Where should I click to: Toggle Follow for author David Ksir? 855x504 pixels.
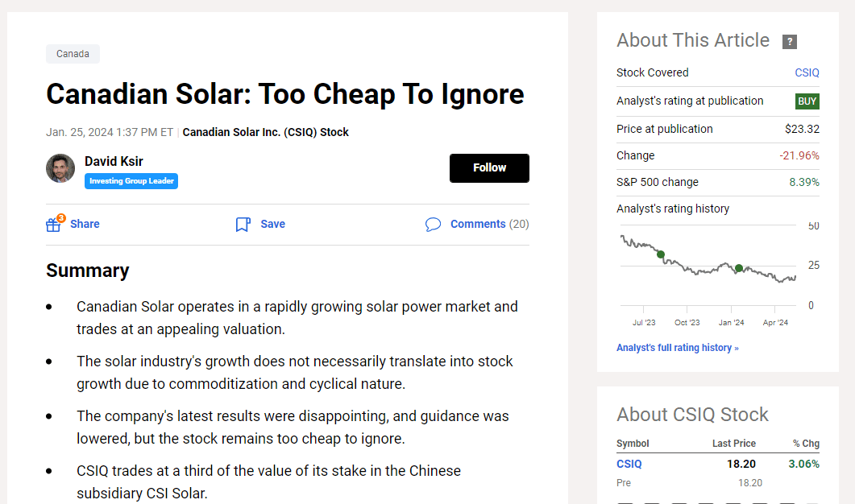[489, 167]
